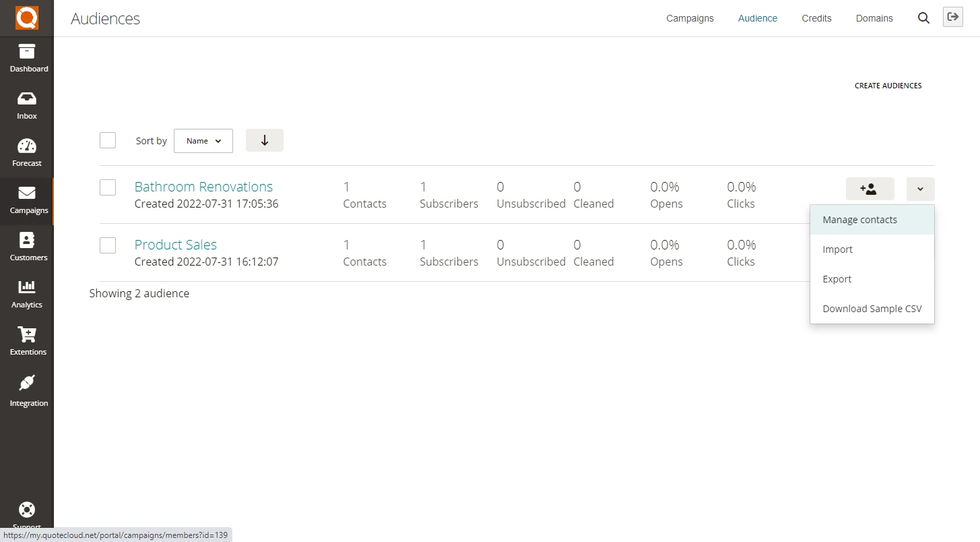The height and width of the screenshot is (542, 980).
Task: Choose Manage contacts from the menu
Action: click(x=859, y=220)
